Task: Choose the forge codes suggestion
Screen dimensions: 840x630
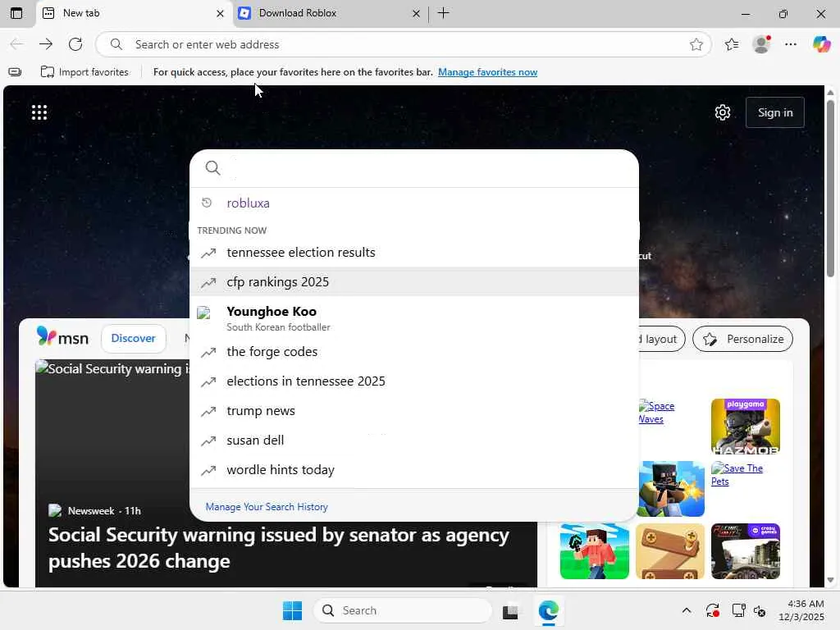Action: tap(414, 352)
